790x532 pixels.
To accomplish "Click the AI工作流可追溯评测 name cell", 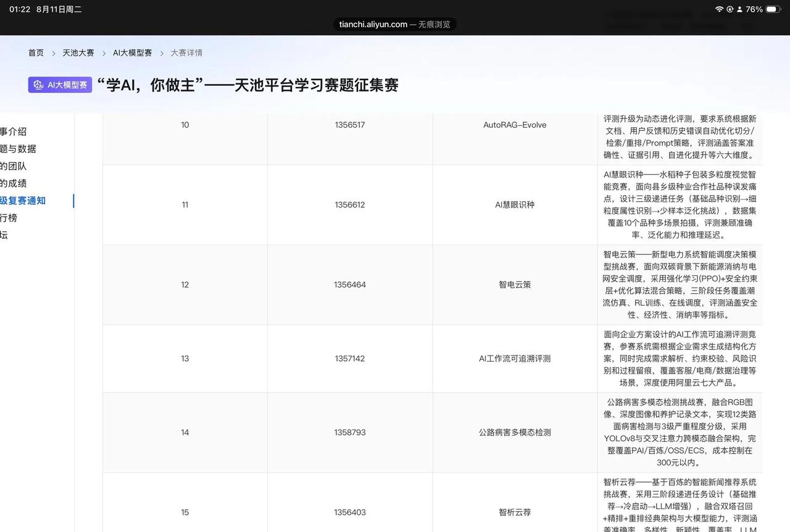I will coord(515,359).
